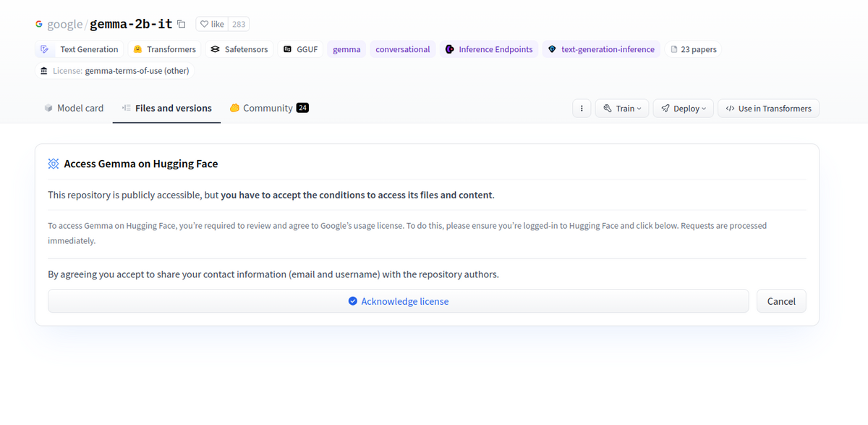Viewport: 868px width, 425px height.
Task: Click the GGUF library tag
Action: pyautogui.click(x=300, y=49)
